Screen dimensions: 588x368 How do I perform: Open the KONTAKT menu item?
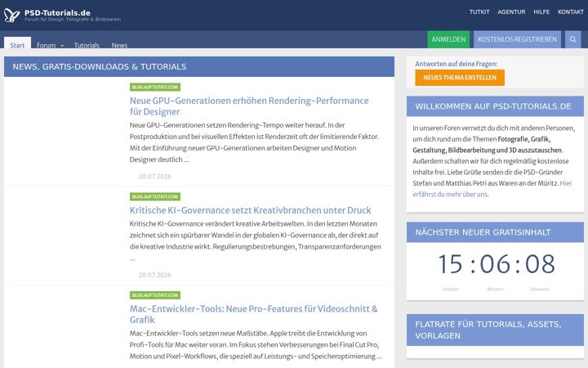tap(570, 12)
